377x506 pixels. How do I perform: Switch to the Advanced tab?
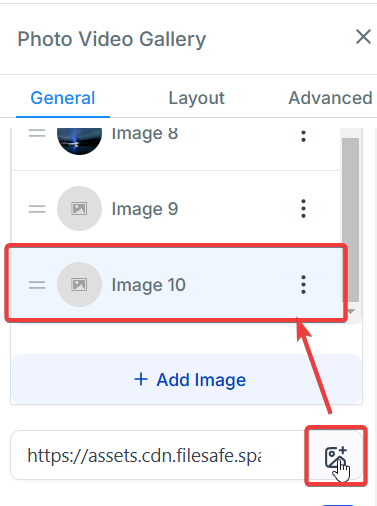330,98
